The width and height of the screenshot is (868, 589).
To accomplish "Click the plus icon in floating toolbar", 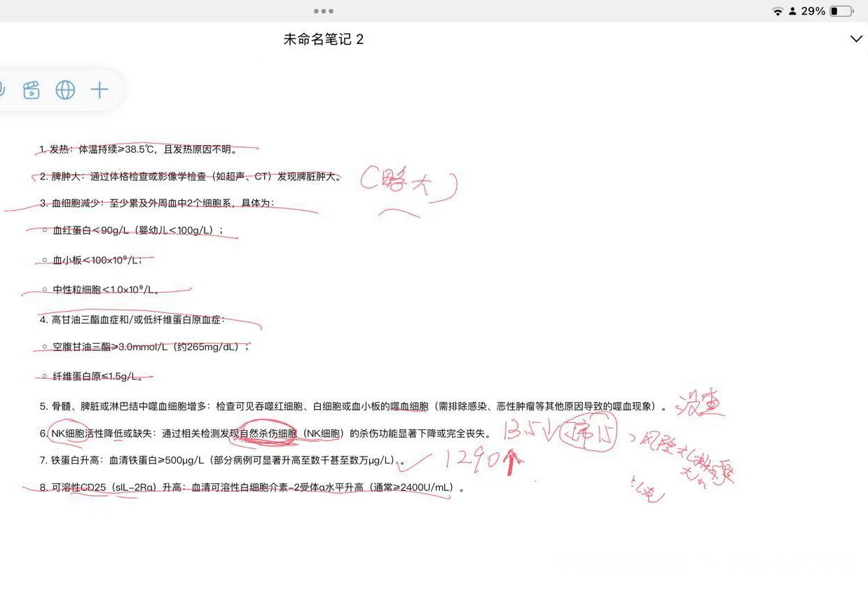I will (x=99, y=90).
